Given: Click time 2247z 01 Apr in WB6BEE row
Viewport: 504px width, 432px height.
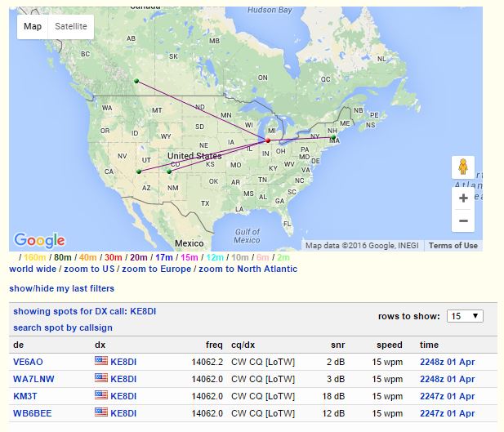Looking at the screenshot, I should click(447, 413).
